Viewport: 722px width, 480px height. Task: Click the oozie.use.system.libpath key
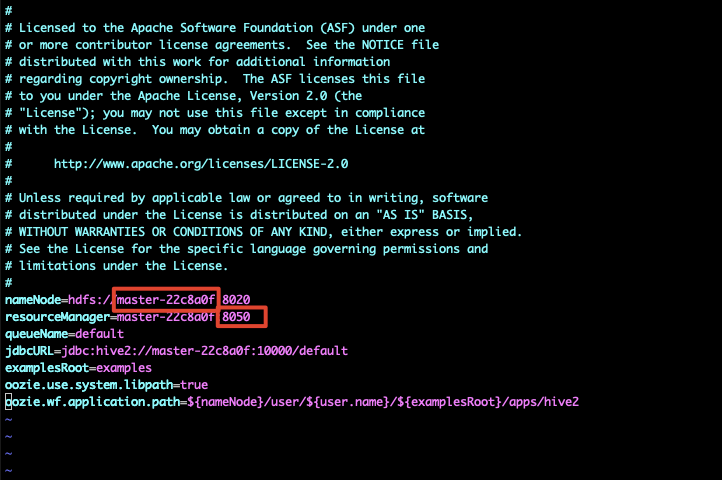click(x=89, y=385)
